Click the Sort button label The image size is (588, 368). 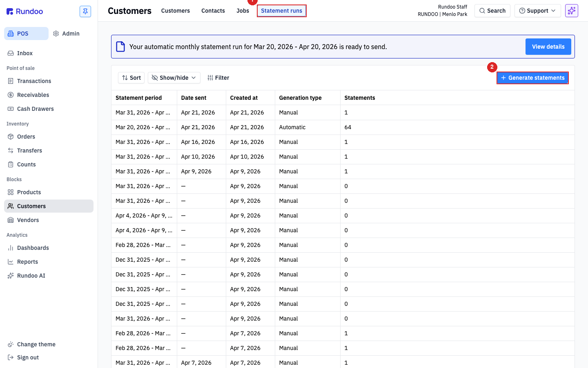pos(135,78)
